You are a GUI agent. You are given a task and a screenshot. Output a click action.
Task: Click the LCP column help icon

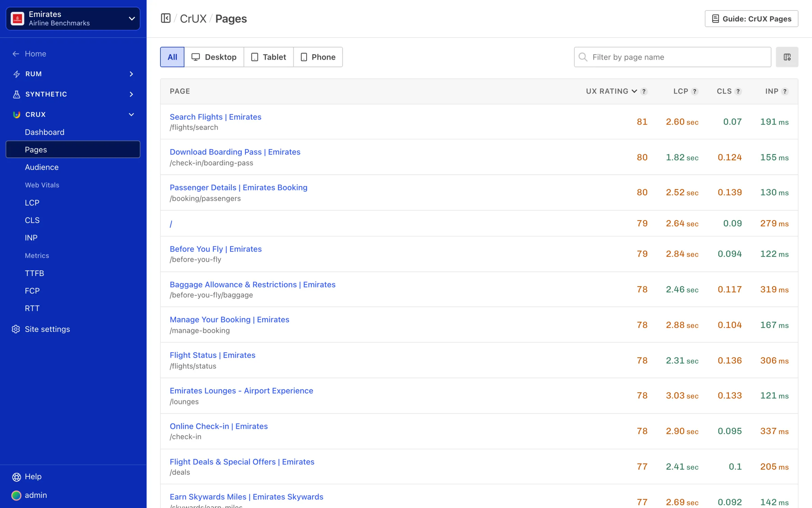coord(695,91)
